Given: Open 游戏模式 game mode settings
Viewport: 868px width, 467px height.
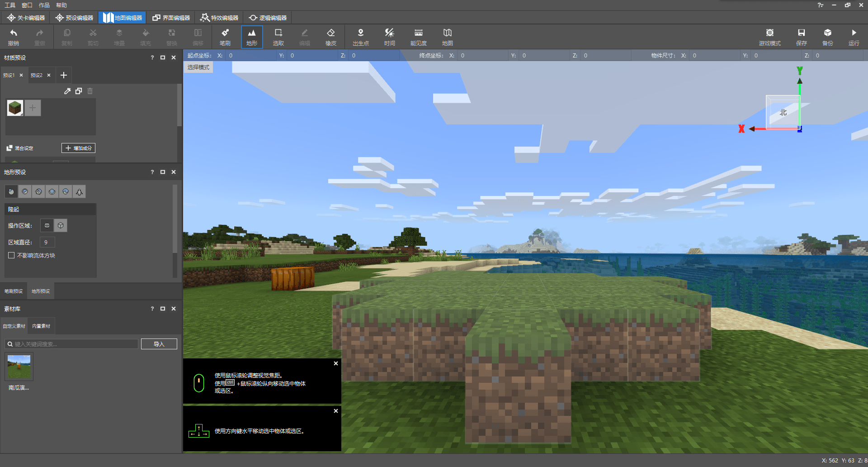Looking at the screenshot, I should (x=770, y=37).
